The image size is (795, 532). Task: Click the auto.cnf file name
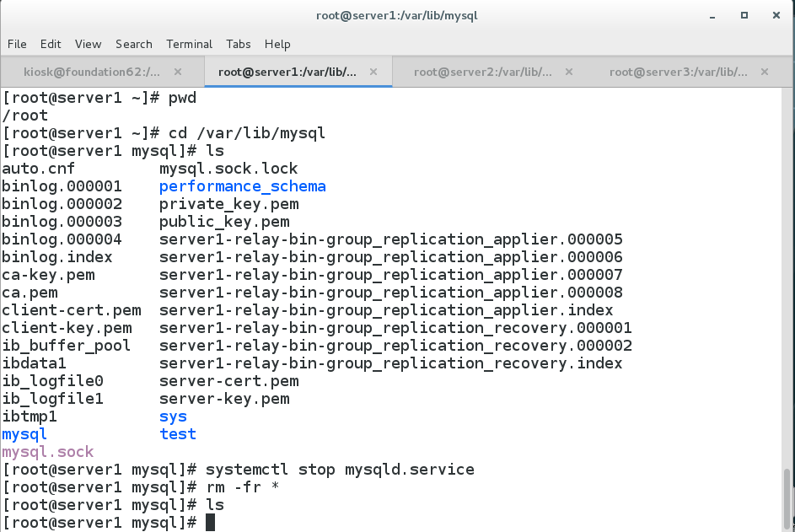point(39,169)
